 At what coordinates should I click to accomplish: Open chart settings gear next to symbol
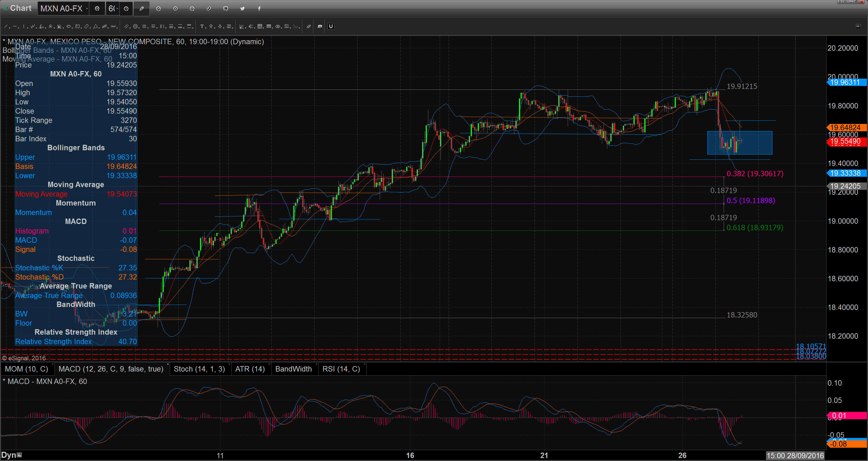click(97, 8)
